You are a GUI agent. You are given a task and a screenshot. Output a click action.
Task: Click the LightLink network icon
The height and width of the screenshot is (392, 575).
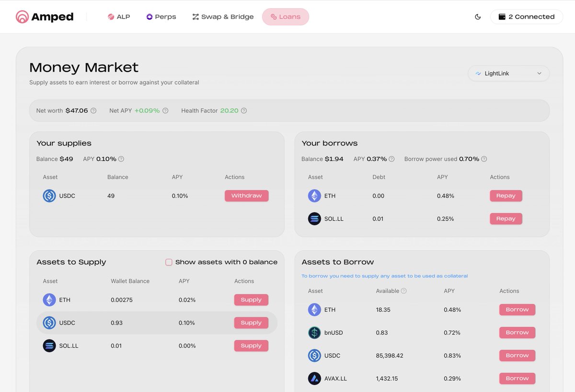pyautogui.click(x=478, y=74)
